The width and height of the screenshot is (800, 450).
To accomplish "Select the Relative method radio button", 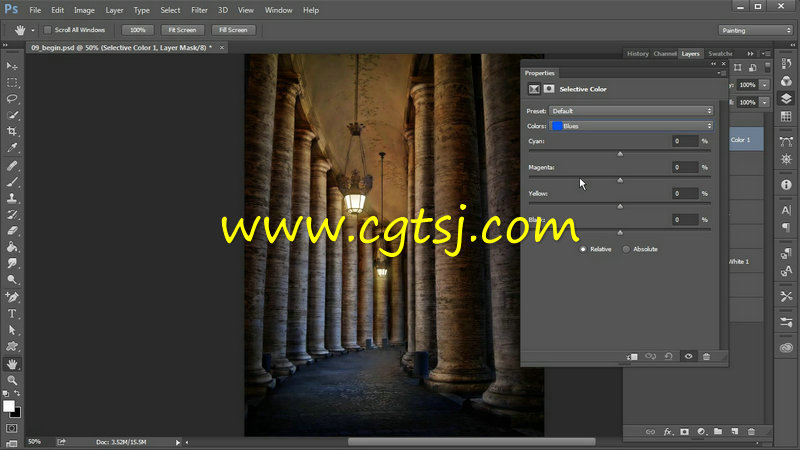I will [583, 249].
